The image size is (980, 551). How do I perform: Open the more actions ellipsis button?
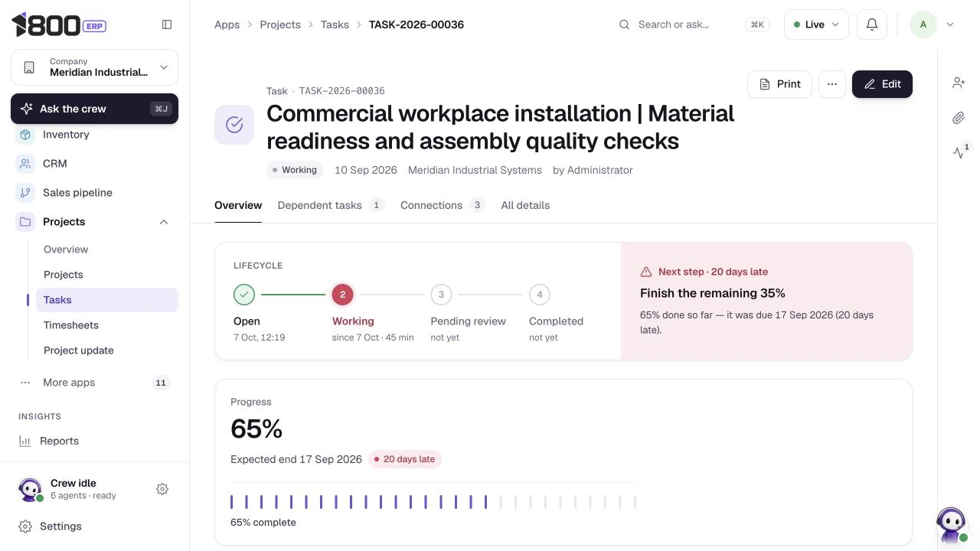tap(832, 84)
